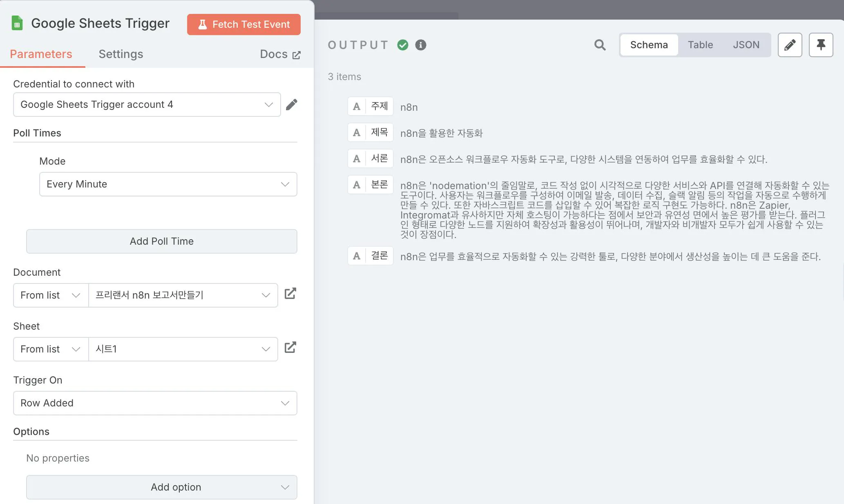844x504 pixels.
Task: View execution info via the info icon
Action: 421,45
